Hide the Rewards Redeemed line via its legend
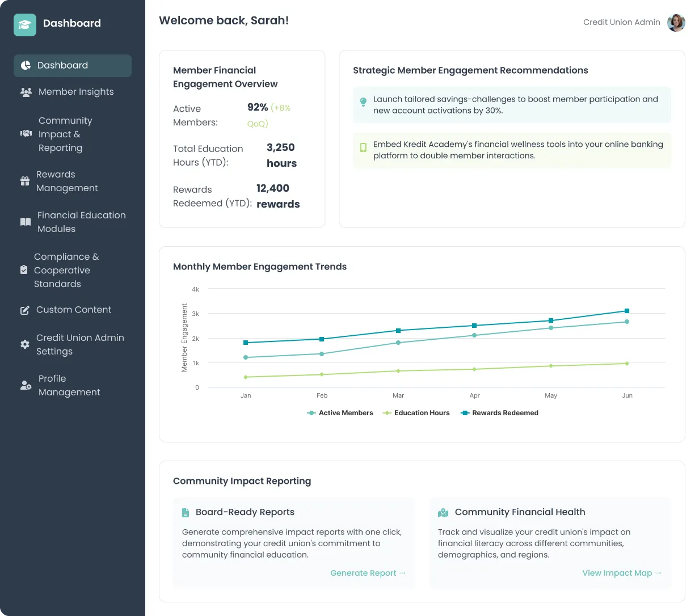The image size is (699, 616). (x=499, y=413)
